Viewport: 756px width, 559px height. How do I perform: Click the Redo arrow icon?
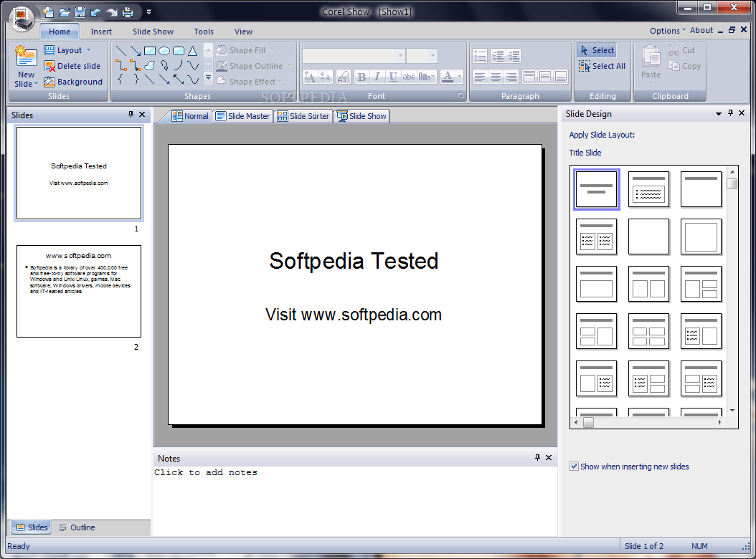coord(112,12)
